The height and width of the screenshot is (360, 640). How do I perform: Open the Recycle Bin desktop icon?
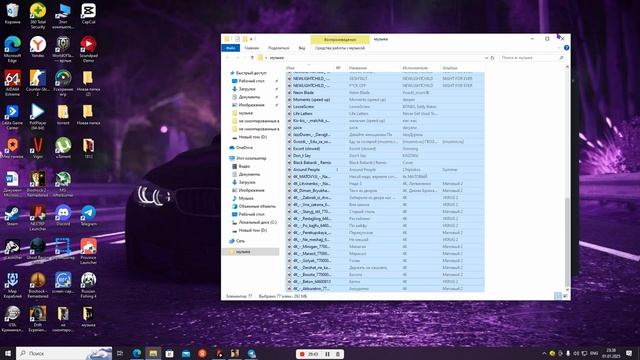pyautogui.click(x=12, y=13)
